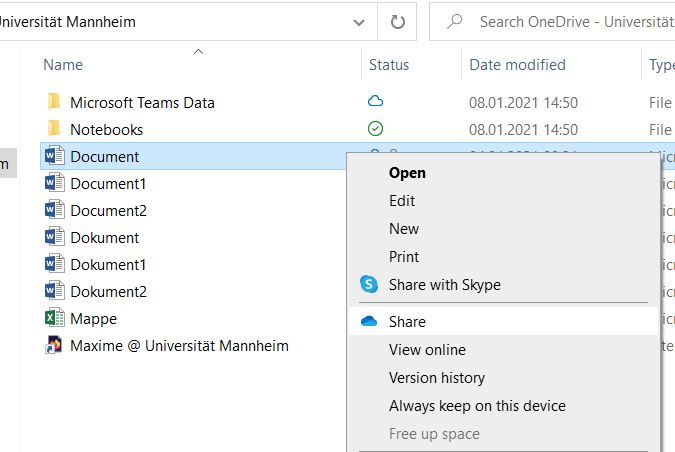Click the Microsoft Teams Data modified date 08.01.2021 14:50
Image resolution: width=675 pixels, height=452 pixels.
523,102
